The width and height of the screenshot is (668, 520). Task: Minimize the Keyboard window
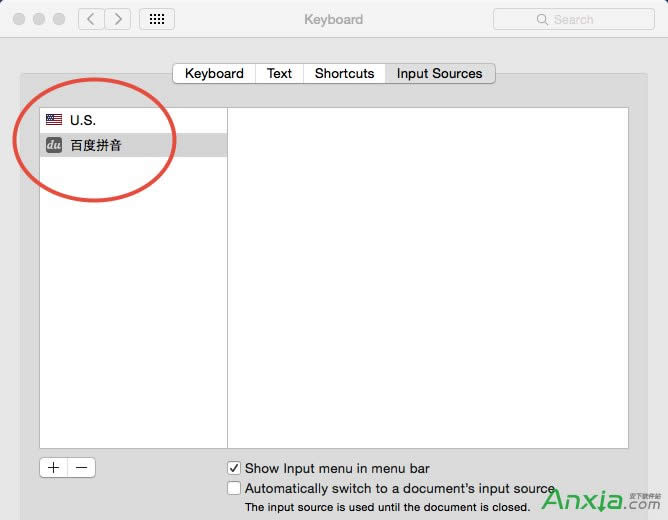(39, 19)
